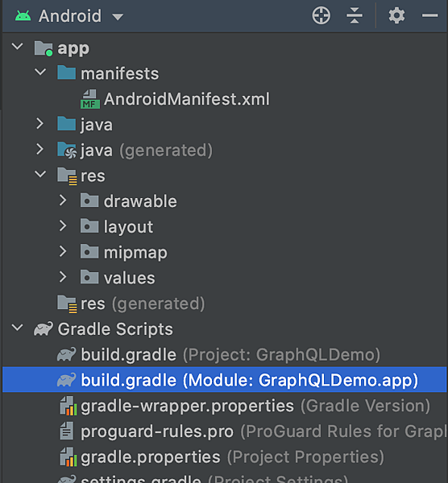Click gradle.properties file icon
The image size is (448, 483).
click(68, 456)
